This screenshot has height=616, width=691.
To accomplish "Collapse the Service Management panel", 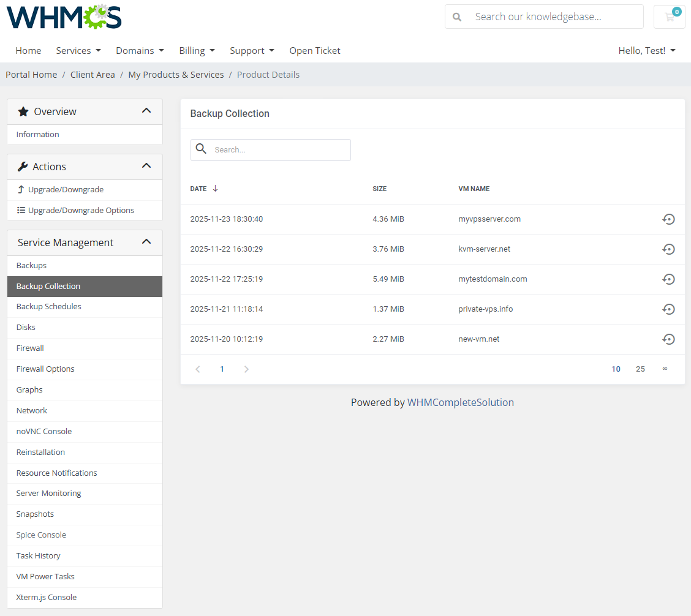I will click(x=146, y=241).
